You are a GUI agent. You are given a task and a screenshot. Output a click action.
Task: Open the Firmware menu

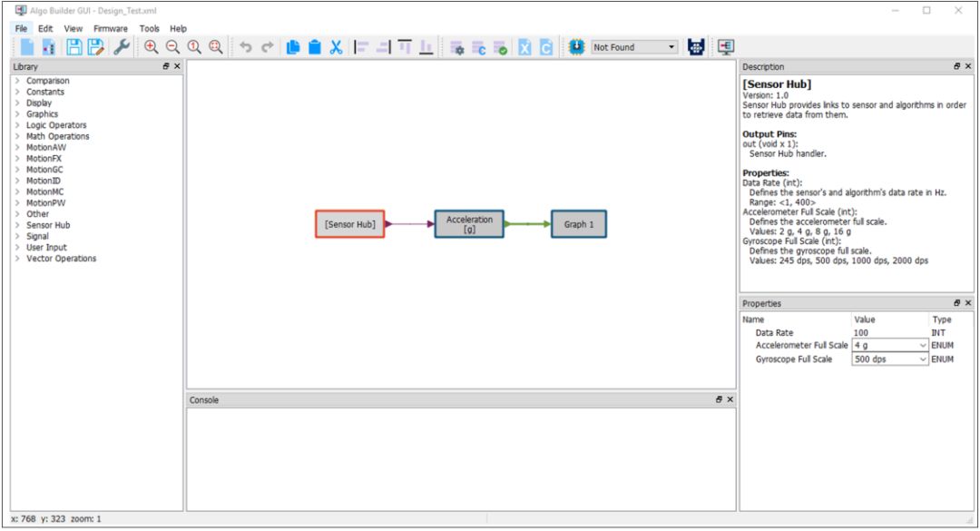pyautogui.click(x=111, y=29)
